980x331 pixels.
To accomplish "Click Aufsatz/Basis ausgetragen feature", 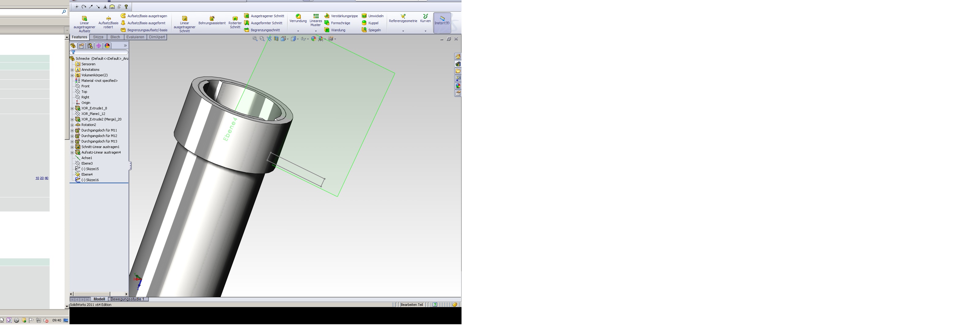I will pos(144,16).
